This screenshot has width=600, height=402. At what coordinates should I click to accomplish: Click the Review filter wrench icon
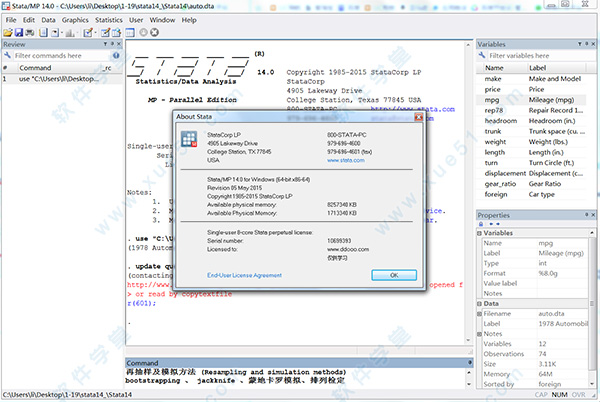pos(8,56)
